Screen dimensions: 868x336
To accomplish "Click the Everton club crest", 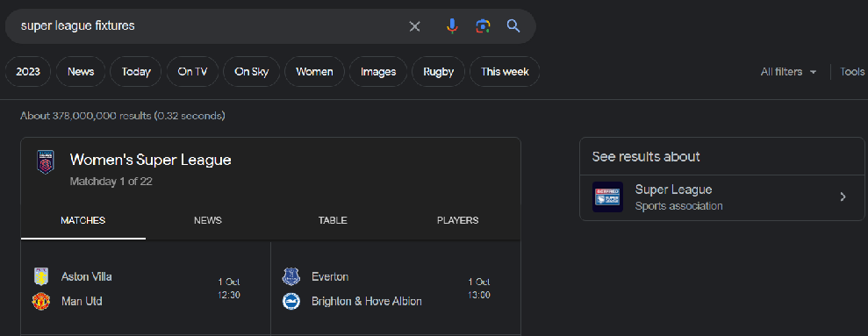I will 291,276.
